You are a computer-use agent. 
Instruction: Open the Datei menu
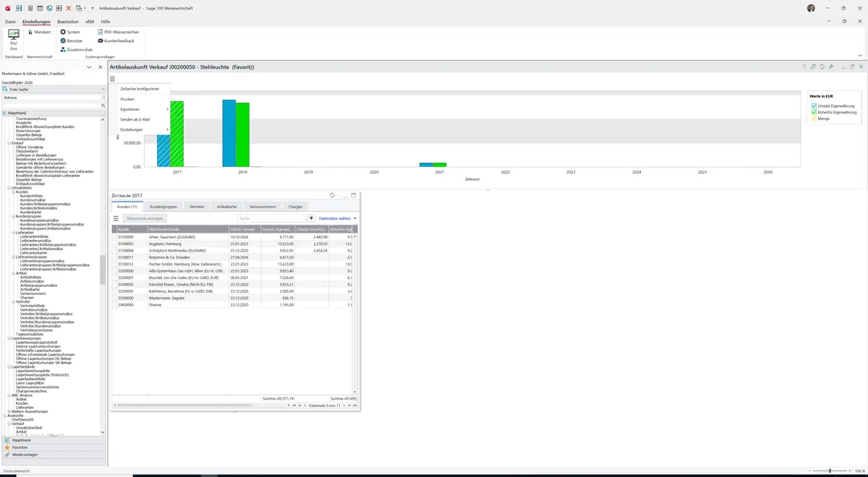point(10,22)
